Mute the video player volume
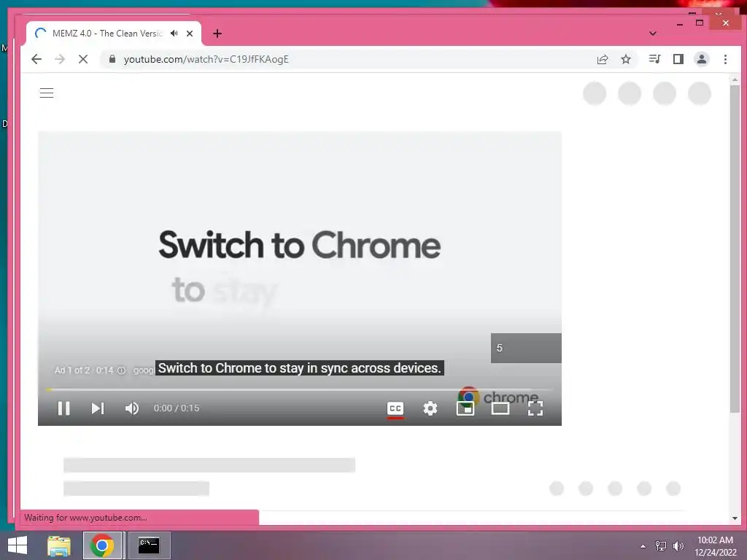Image resolution: width=747 pixels, height=560 pixels. pyautogui.click(x=131, y=408)
